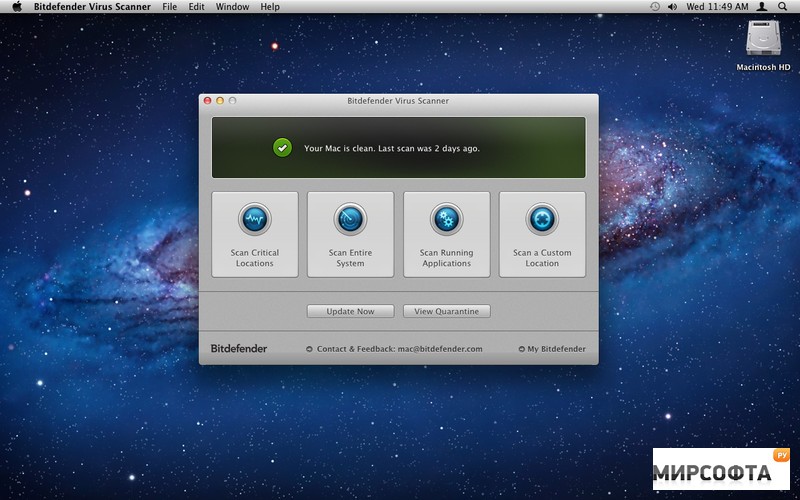Launch the Scan Entire System radar icon

click(x=350, y=219)
